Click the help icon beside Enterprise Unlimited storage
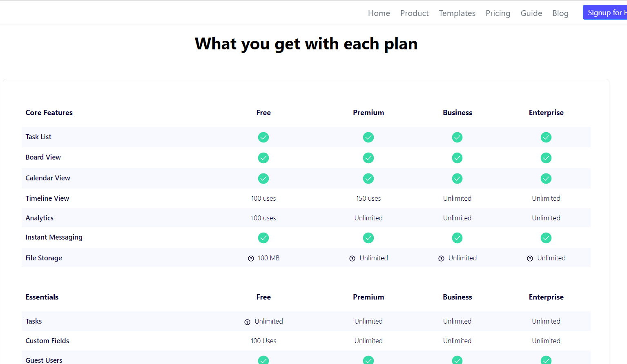The height and width of the screenshot is (364, 627). (x=530, y=258)
